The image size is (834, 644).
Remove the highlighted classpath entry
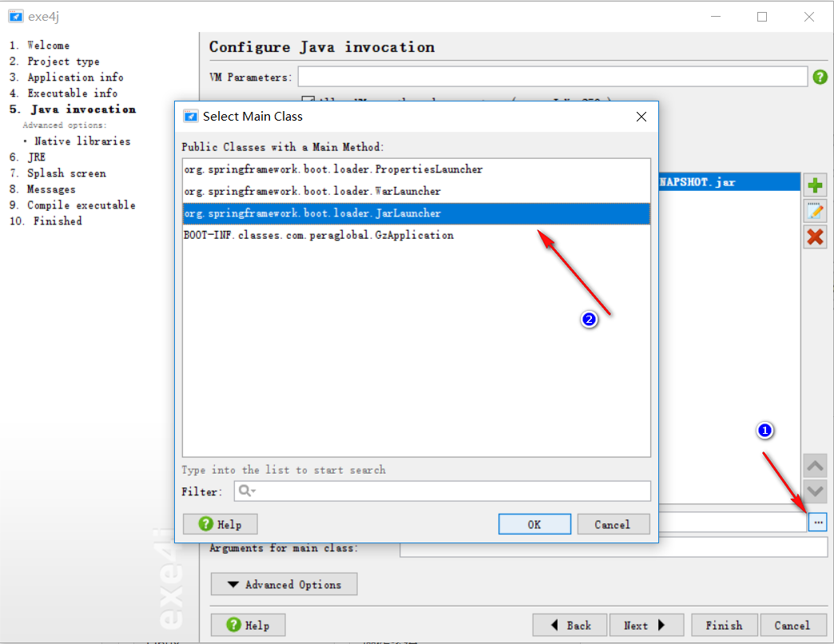point(815,237)
